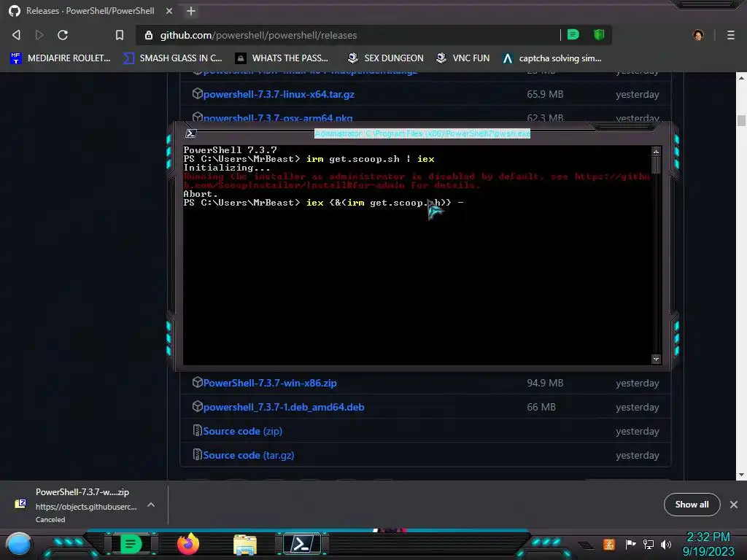This screenshot has width=747, height=560.
Task: Open the network tray icon
Action: (x=649, y=544)
